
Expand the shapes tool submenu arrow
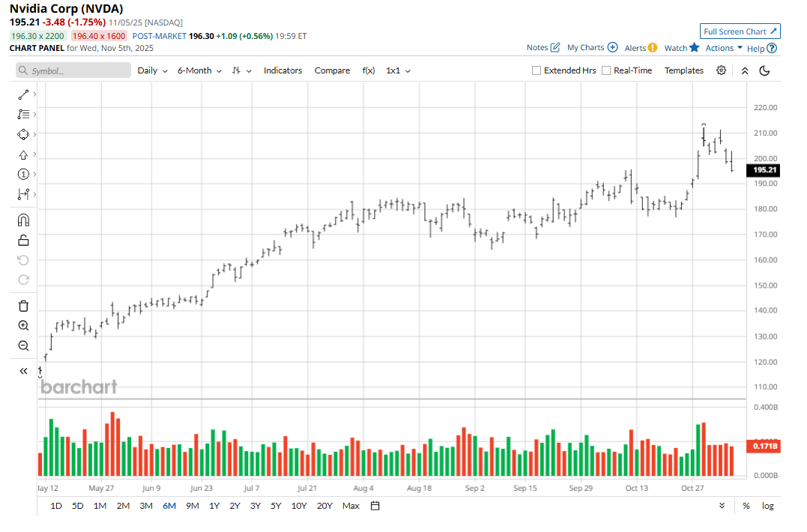tap(34, 134)
